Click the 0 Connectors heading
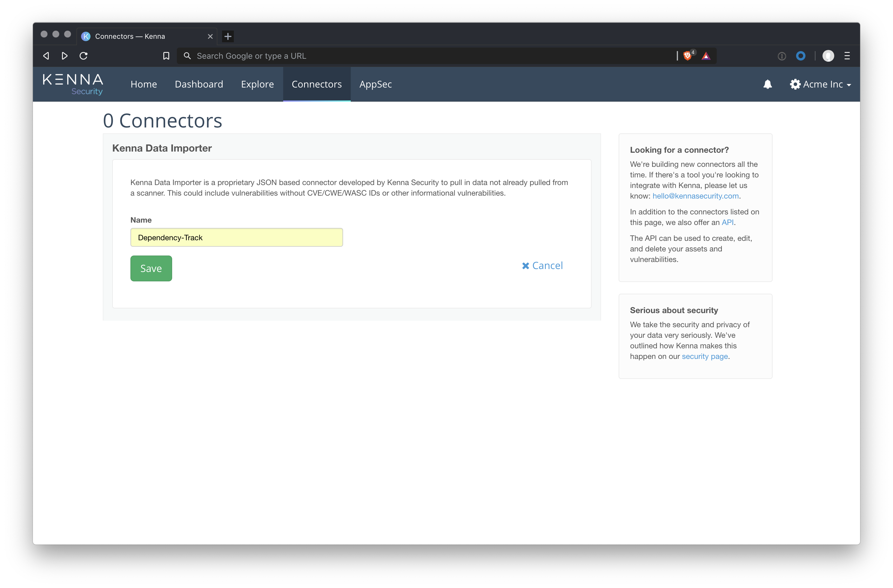 click(x=162, y=120)
